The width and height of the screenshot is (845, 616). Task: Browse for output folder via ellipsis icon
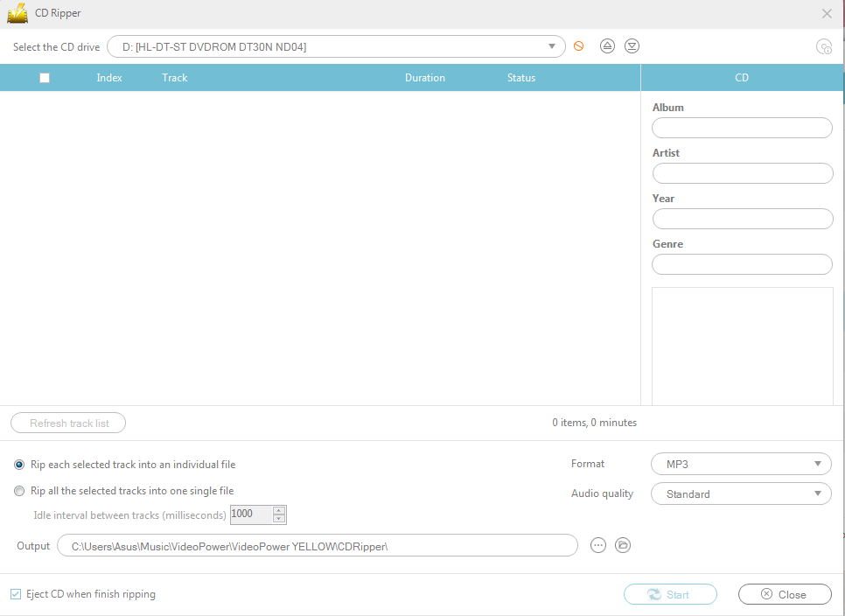point(598,545)
